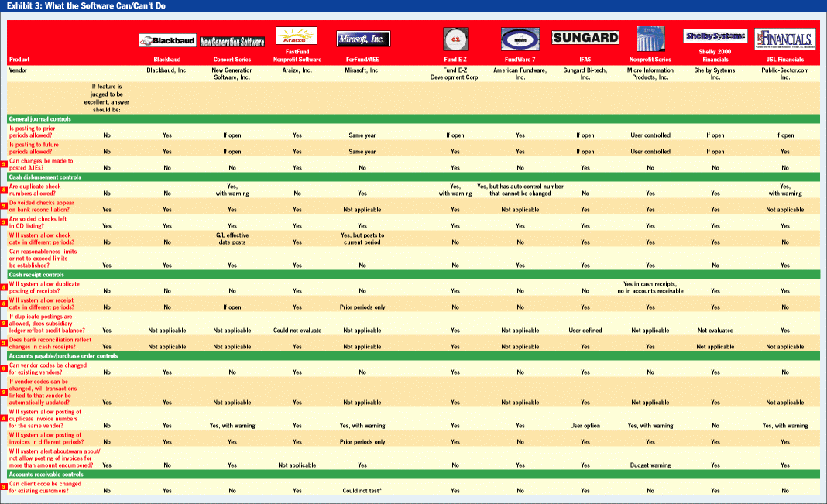Select the NewGeneration Software logo
Image resolution: width=827 pixels, height=504 pixels.
(232, 42)
